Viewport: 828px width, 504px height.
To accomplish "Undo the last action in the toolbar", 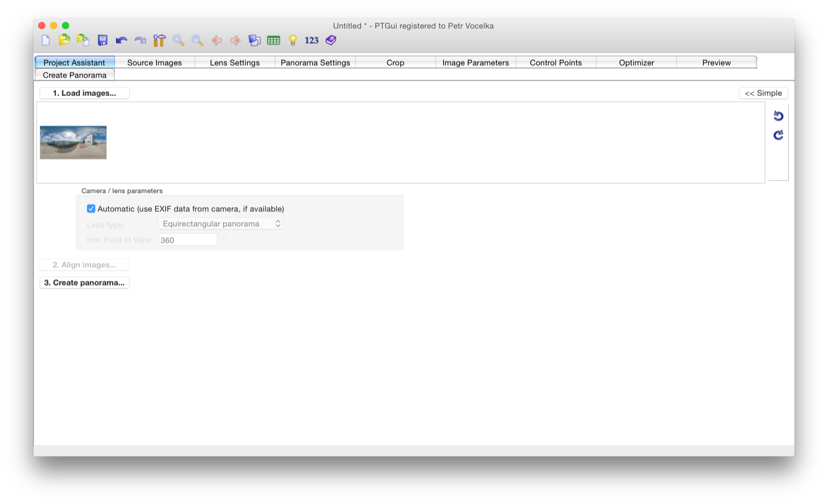I will (121, 40).
